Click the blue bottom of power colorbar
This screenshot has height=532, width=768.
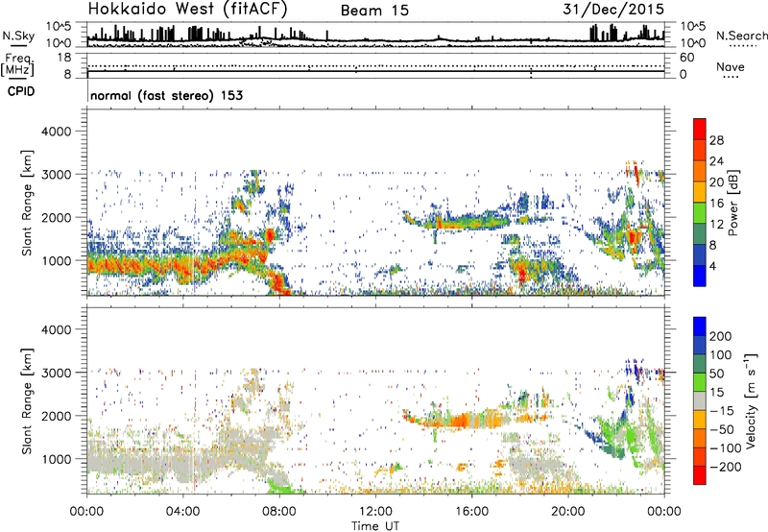click(x=700, y=277)
